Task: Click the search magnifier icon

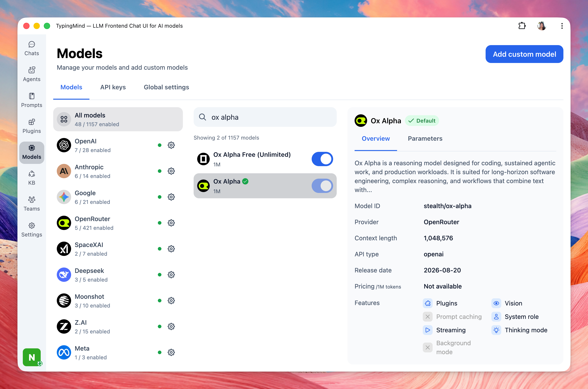Action: pos(203,117)
